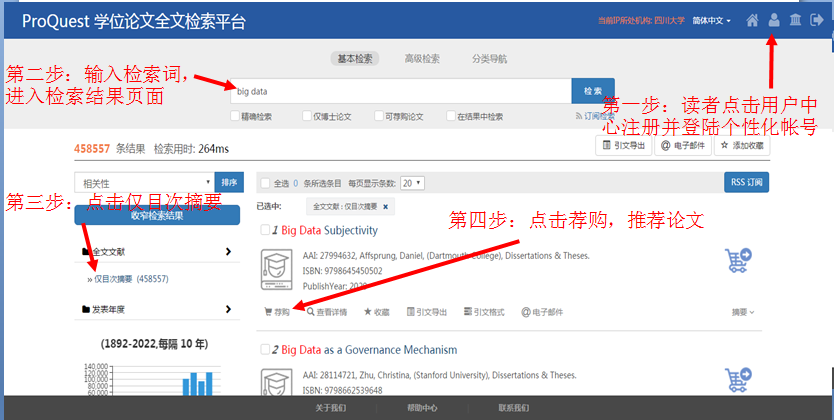Click 收窄检索结果 button
Image resolution: width=834 pixels, height=420 pixels.
coord(157,215)
